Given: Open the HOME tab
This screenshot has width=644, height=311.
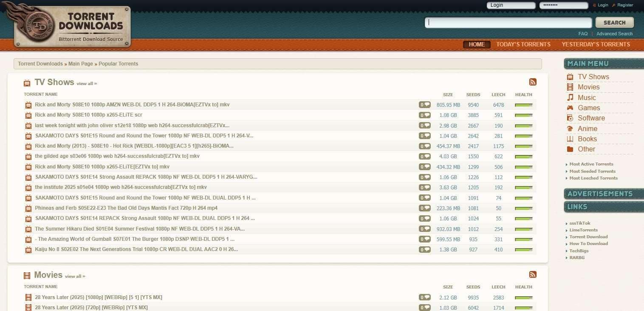Looking at the screenshot, I should point(477,44).
